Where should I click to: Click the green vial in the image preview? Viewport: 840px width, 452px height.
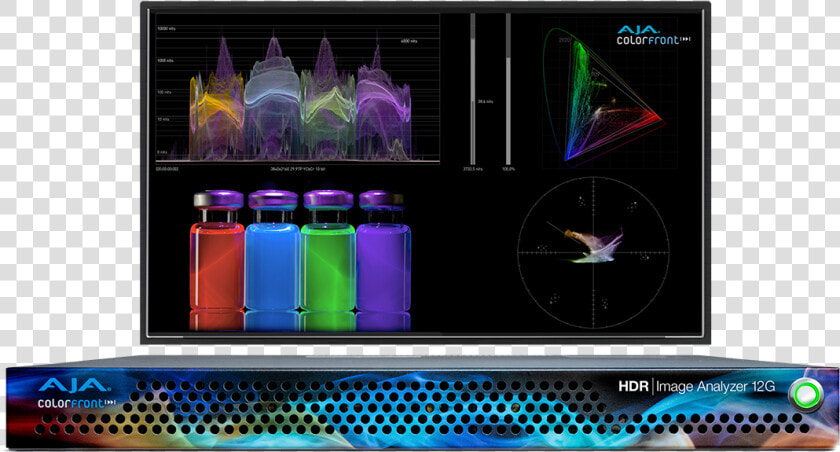328,251
